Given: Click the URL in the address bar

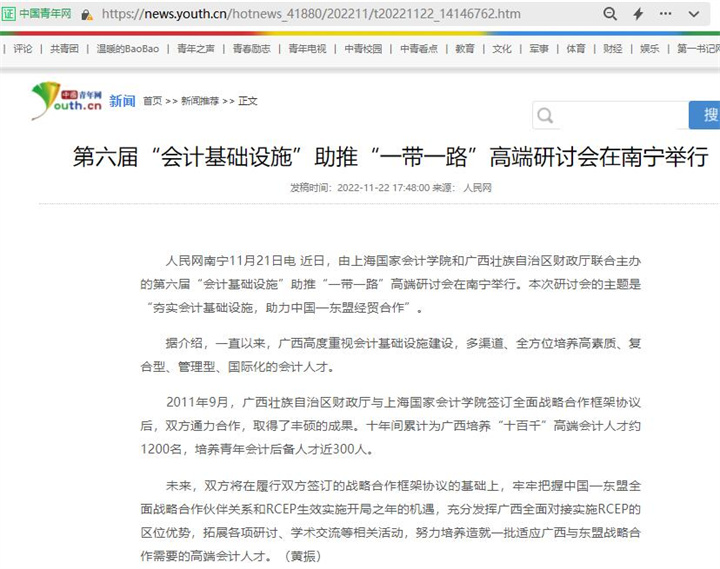Looking at the screenshot, I should coord(310,15).
